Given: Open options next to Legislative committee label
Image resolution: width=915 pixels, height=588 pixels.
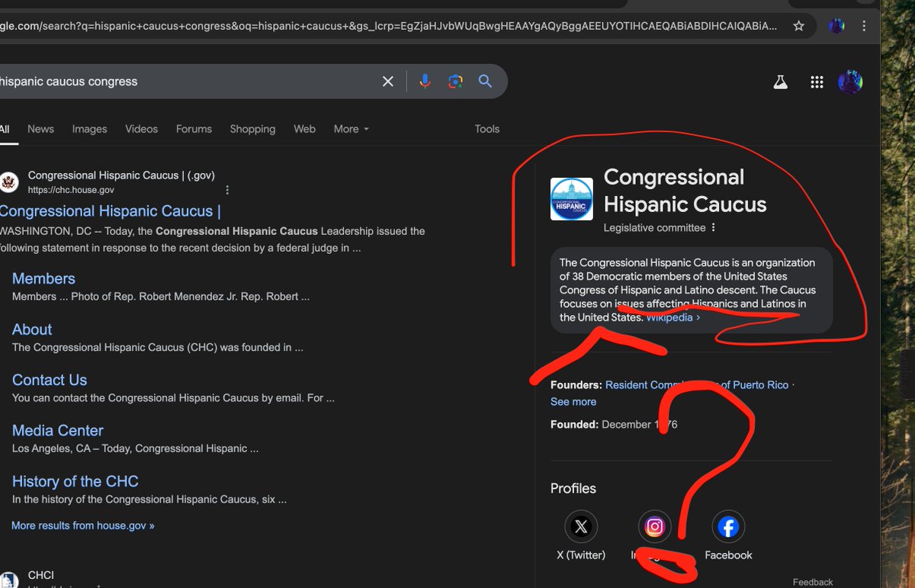Looking at the screenshot, I should pos(713,227).
